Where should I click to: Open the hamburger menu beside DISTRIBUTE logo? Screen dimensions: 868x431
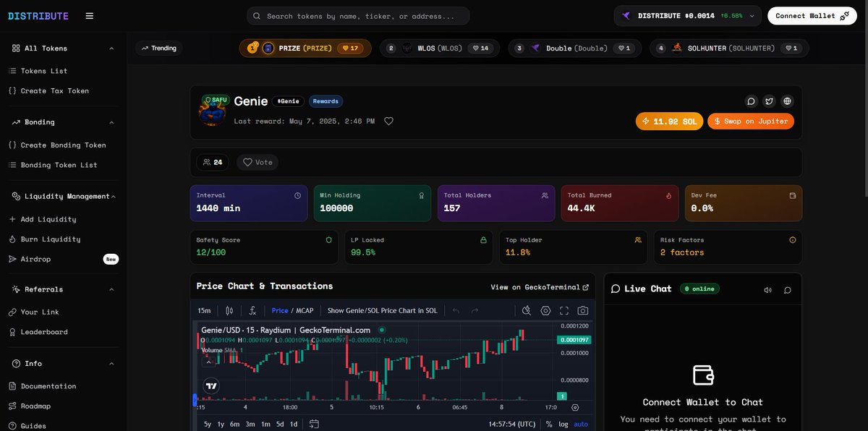coord(89,16)
